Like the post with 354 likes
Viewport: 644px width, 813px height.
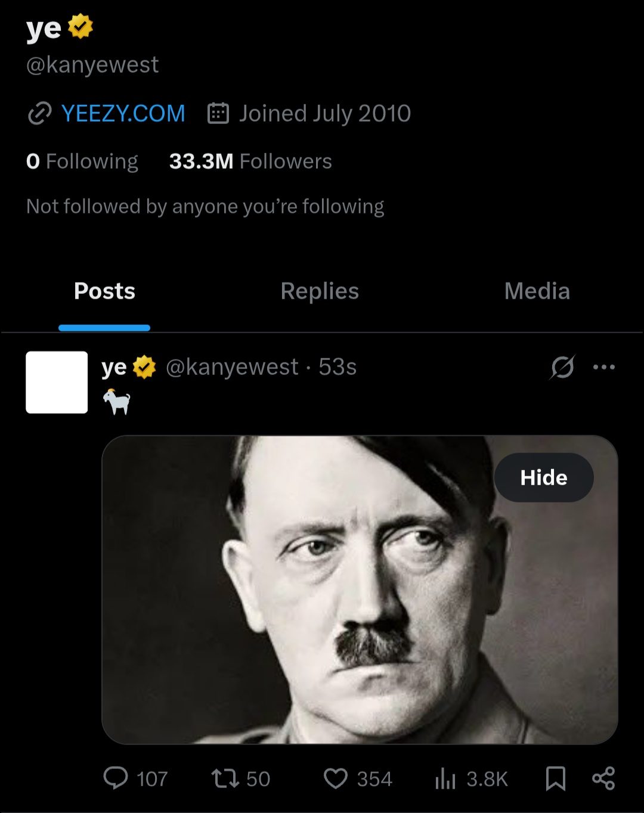336,778
